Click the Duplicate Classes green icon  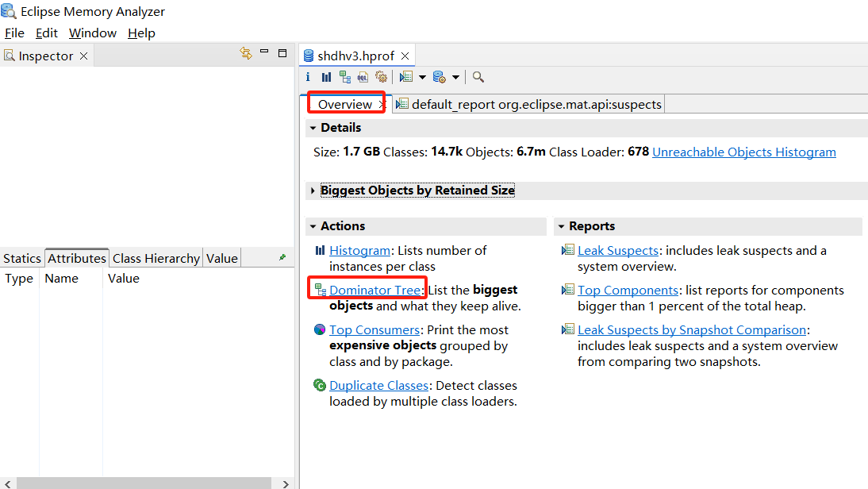click(320, 385)
